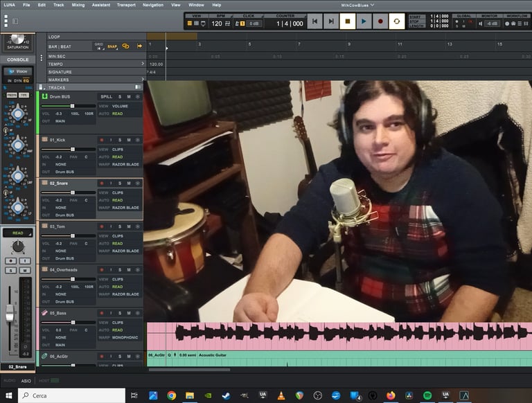The width and height of the screenshot is (532, 403).
Task: Expand the TEMPO ruler row
Action: [143, 64]
